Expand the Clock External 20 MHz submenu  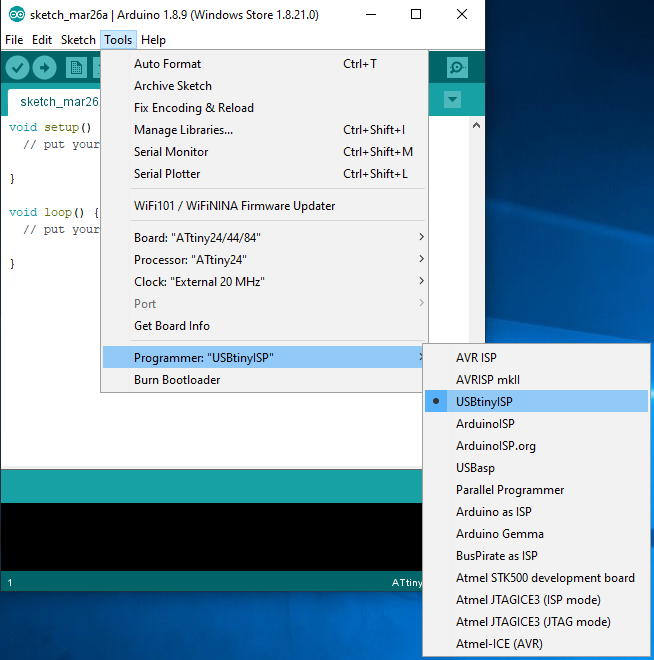point(264,282)
